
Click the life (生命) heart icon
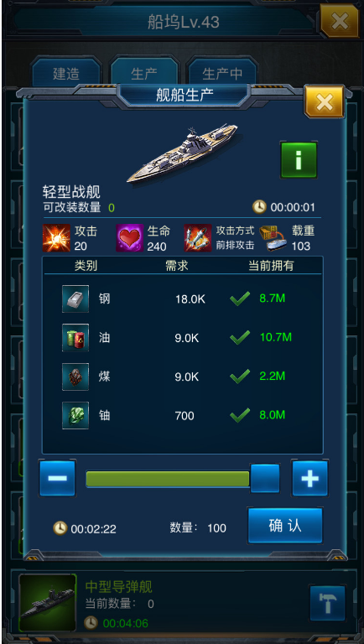click(129, 238)
